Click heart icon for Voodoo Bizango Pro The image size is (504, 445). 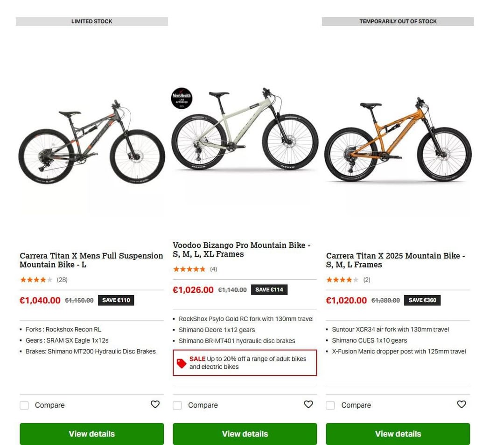coord(308,404)
